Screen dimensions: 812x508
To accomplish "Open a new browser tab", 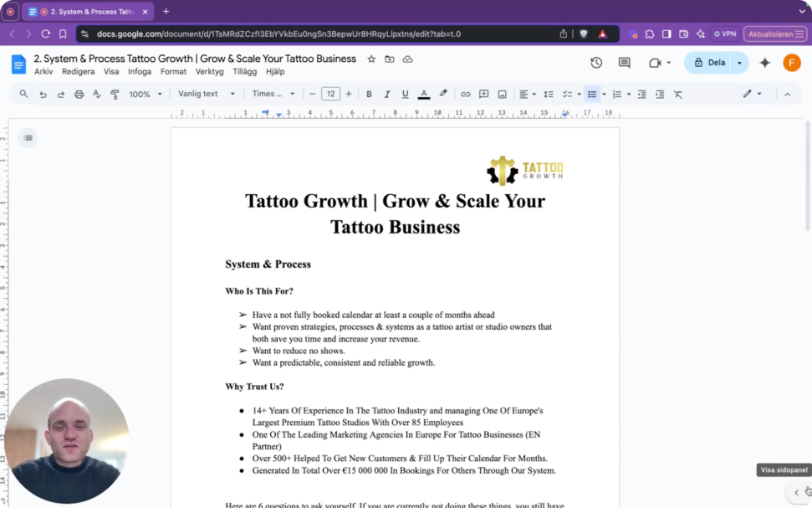I will click(166, 12).
